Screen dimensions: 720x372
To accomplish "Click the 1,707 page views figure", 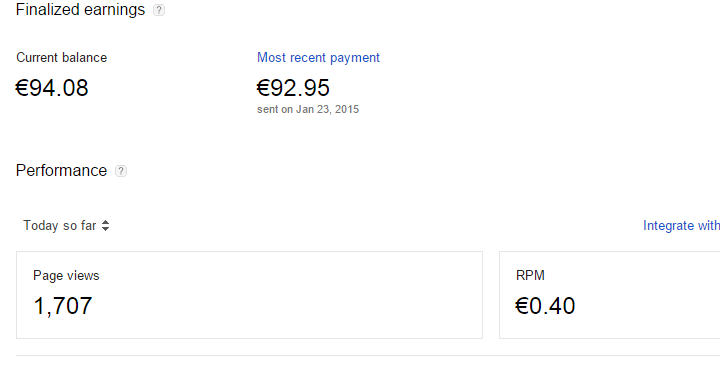I will 63,306.
